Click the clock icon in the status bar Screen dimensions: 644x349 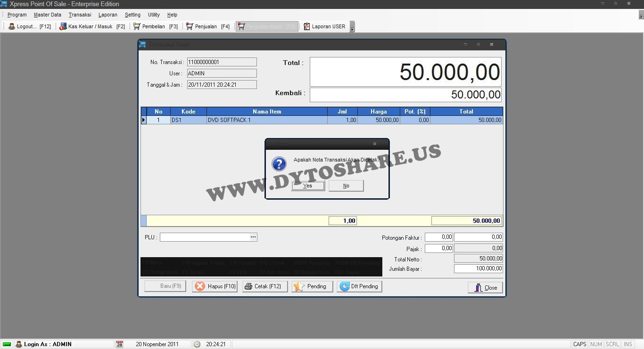click(197, 344)
